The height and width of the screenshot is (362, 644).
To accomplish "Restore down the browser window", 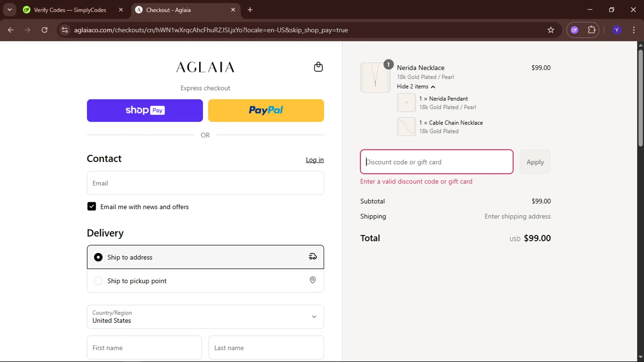I will [x=611, y=9].
